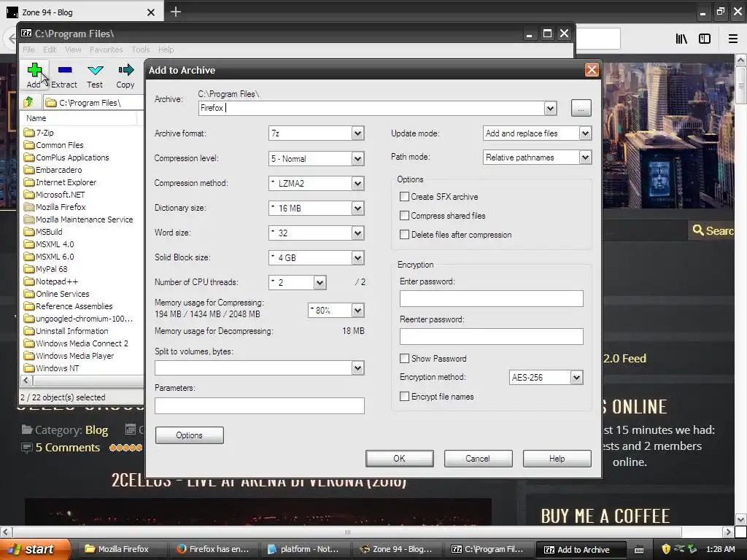
Task: Enable Delete files after compression
Action: point(404,235)
